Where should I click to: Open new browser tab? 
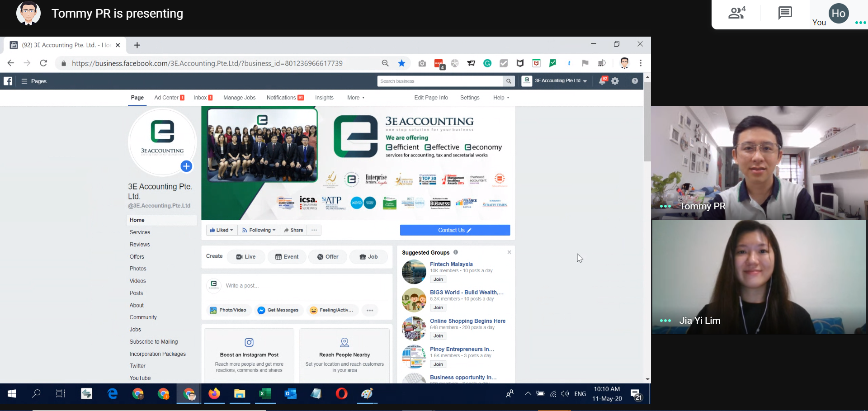[137, 45]
